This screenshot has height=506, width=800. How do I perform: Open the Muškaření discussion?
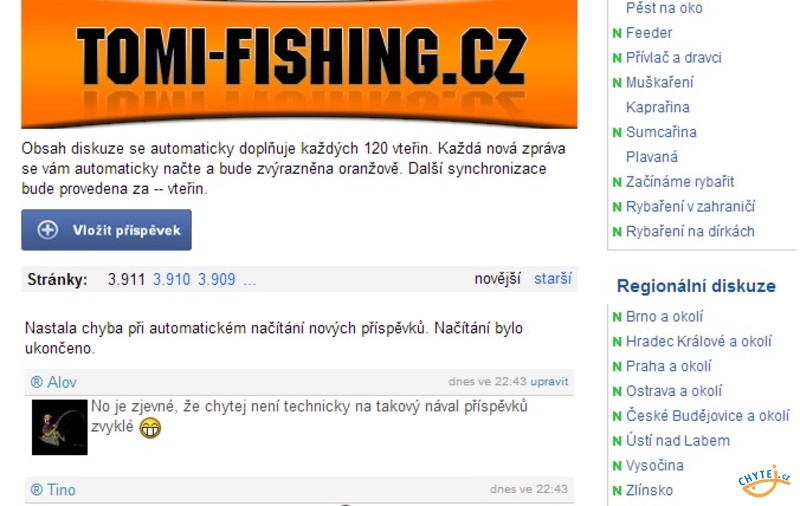(x=660, y=83)
